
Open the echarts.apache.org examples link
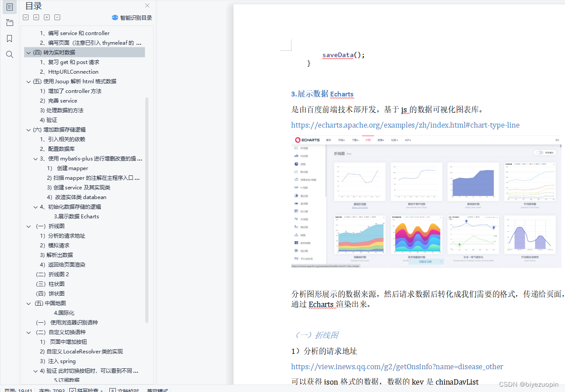(405, 125)
